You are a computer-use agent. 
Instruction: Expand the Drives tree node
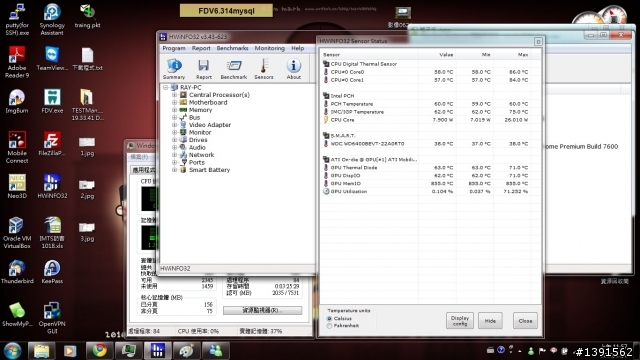174,140
